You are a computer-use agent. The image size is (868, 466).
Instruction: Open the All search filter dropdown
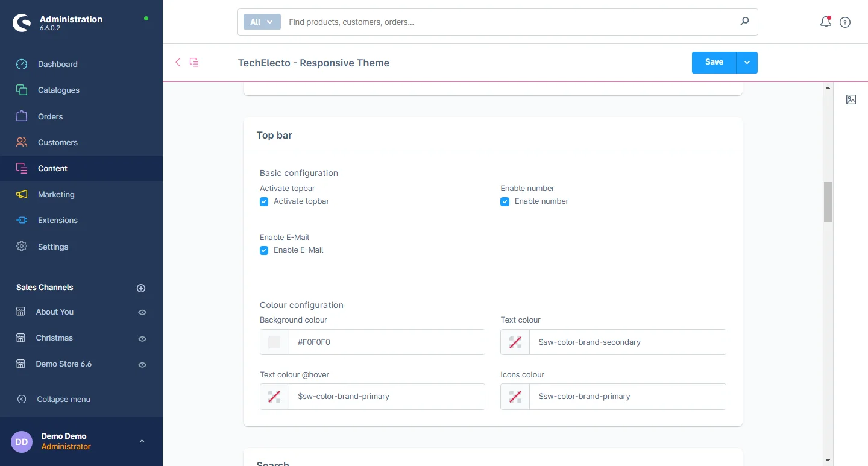[x=262, y=22]
